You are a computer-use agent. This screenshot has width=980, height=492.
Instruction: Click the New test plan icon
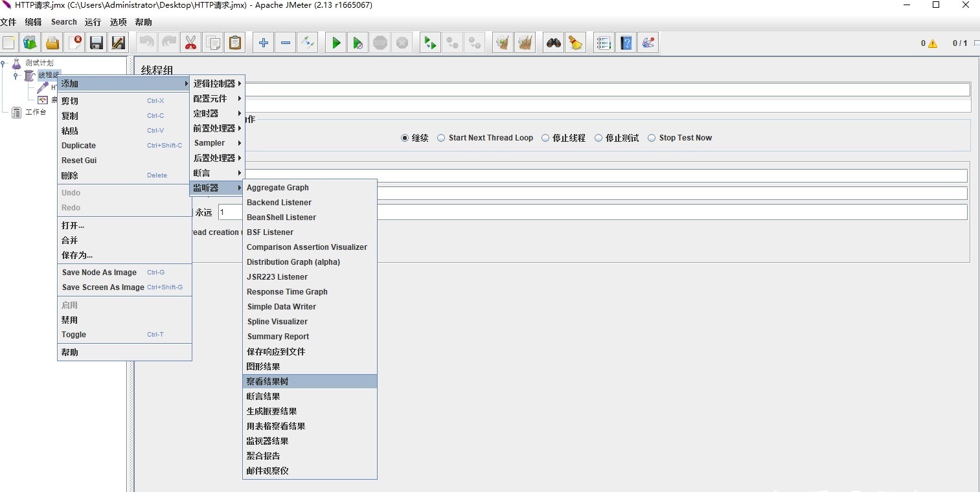(9, 43)
